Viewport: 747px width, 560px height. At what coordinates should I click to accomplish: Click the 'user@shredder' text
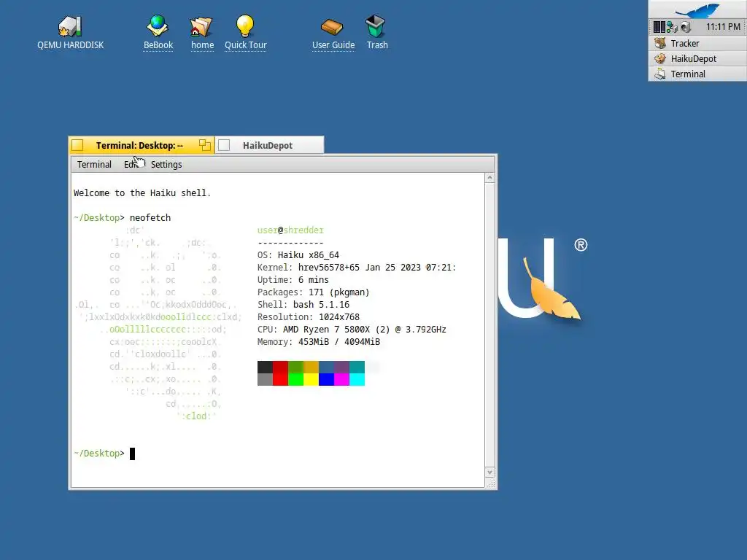tap(290, 230)
